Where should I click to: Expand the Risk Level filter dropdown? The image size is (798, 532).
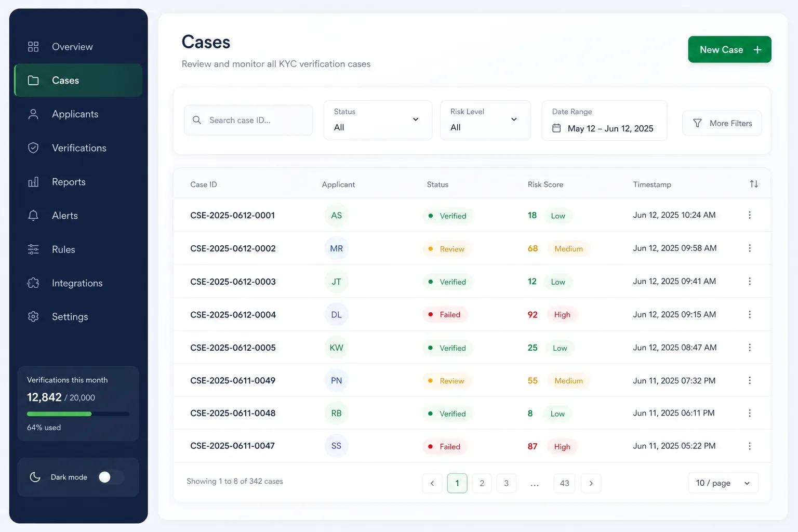pyautogui.click(x=485, y=120)
